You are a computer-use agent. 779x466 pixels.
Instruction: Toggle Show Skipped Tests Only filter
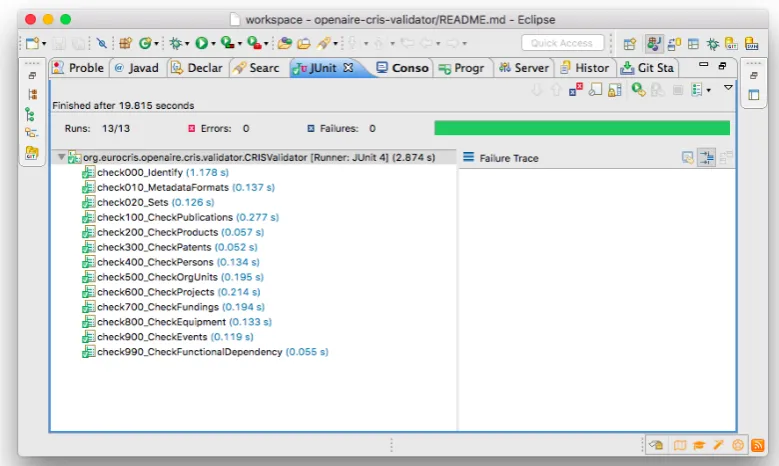[595, 90]
